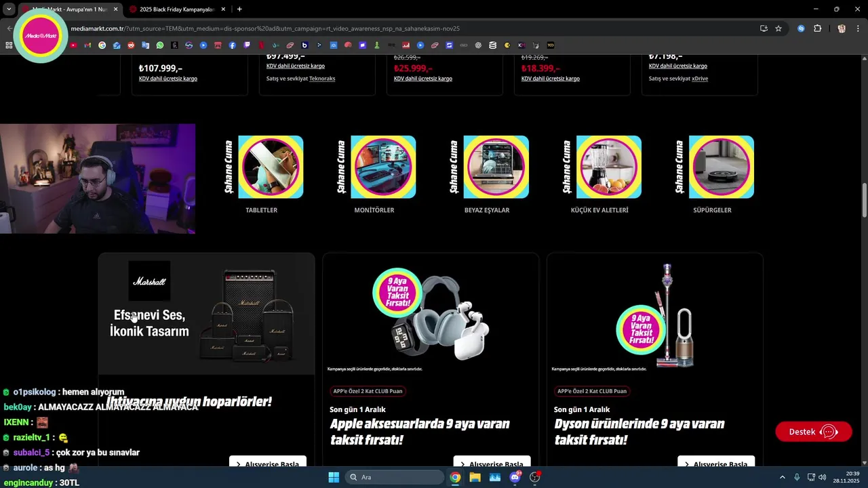Show hidden system tray icons chevron
Screen dimensions: 868x488
point(782,477)
